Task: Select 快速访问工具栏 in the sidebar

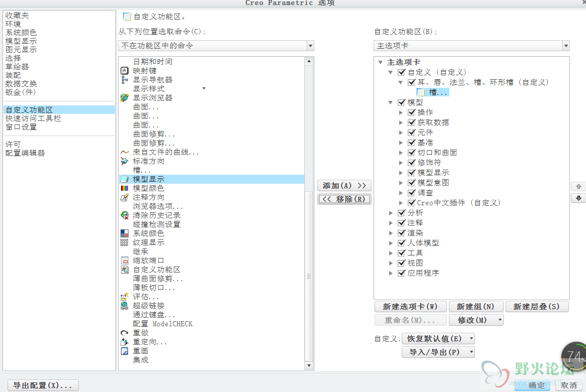Action: (33, 118)
